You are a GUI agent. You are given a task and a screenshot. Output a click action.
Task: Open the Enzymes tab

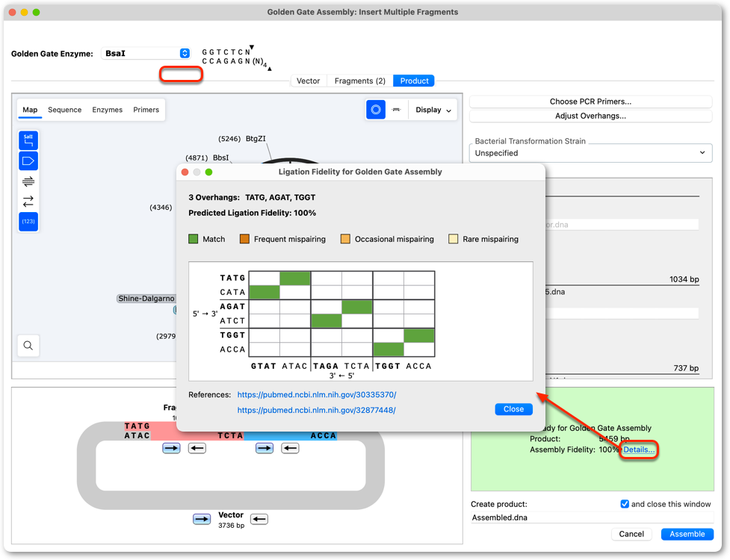click(107, 110)
